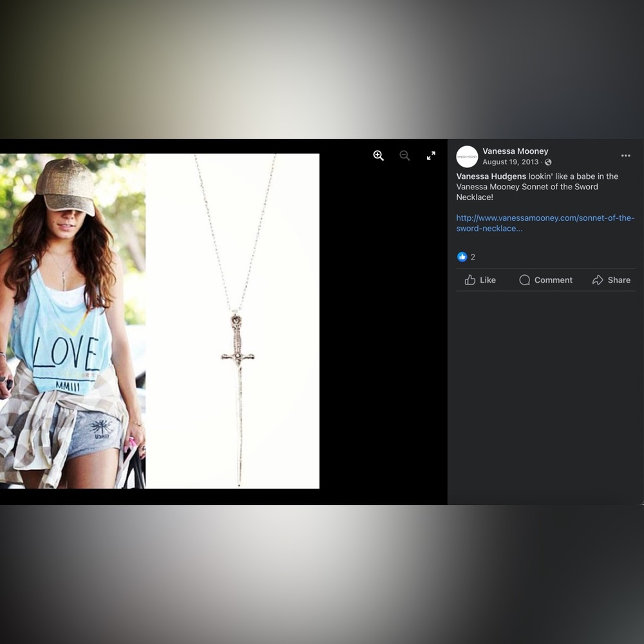Screen dimensions: 644x644
Task: Click the black empty area beside the photo
Action: [383, 328]
